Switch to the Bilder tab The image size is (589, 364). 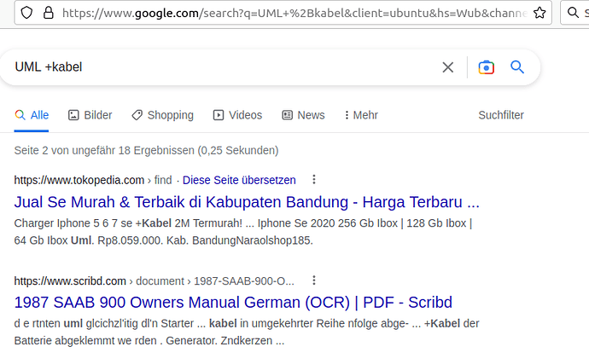(x=90, y=115)
